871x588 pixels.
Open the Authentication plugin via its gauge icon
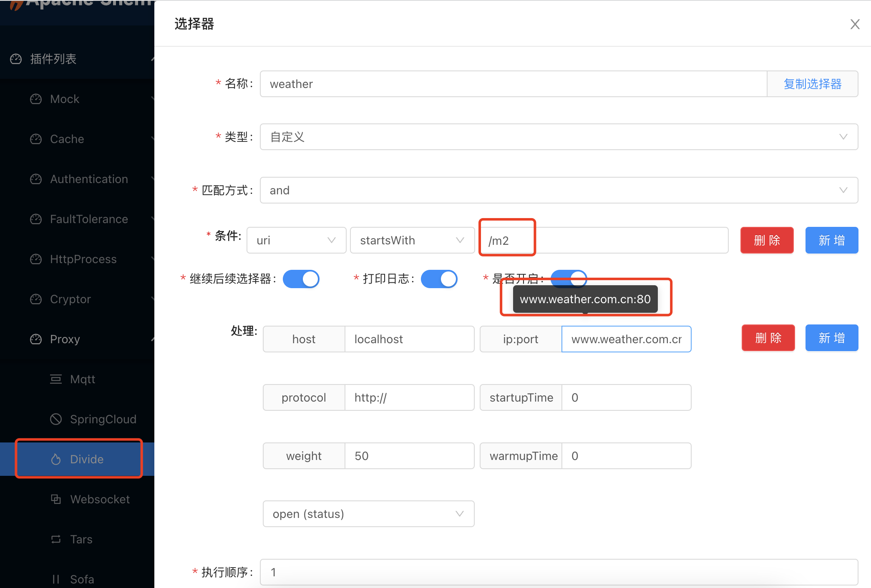click(35, 179)
